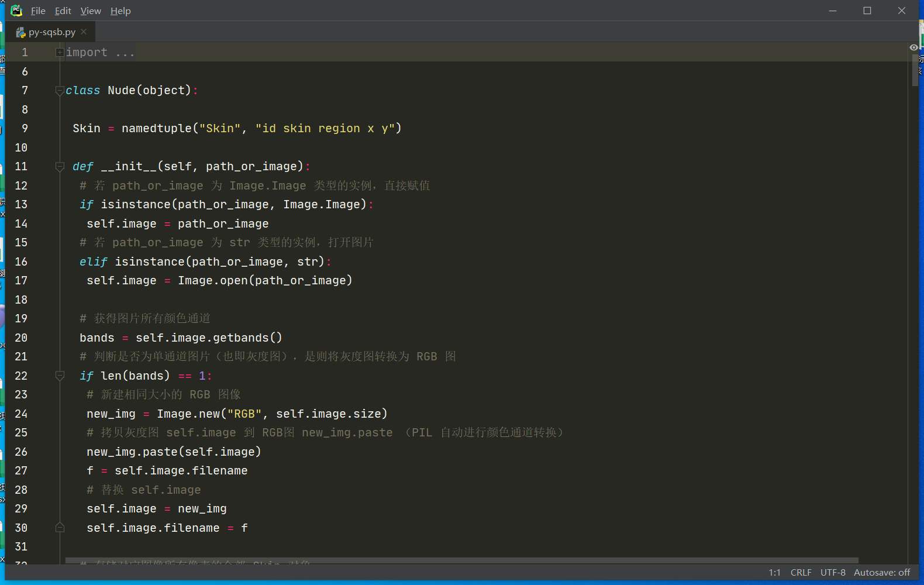The image size is (924, 585).
Task: Open the Help menu
Action: (x=120, y=11)
